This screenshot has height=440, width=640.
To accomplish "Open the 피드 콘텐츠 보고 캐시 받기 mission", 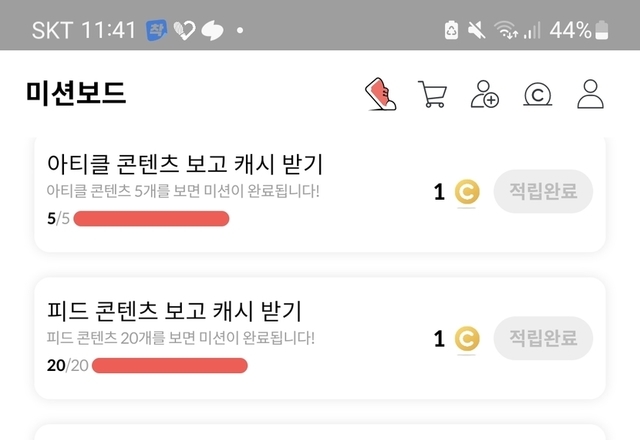I will [x=174, y=311].
